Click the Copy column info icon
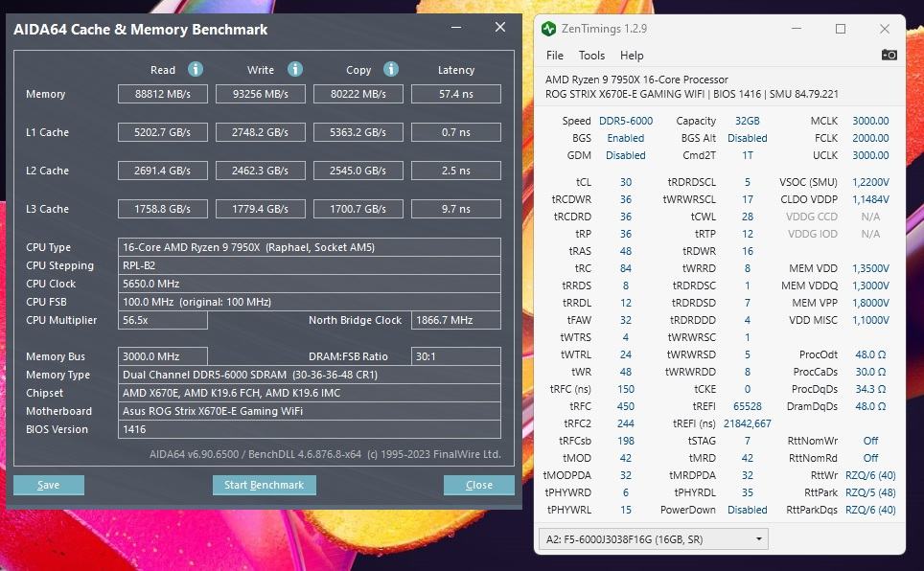Screen dimensions: 924x571 (x=391, y=70)
